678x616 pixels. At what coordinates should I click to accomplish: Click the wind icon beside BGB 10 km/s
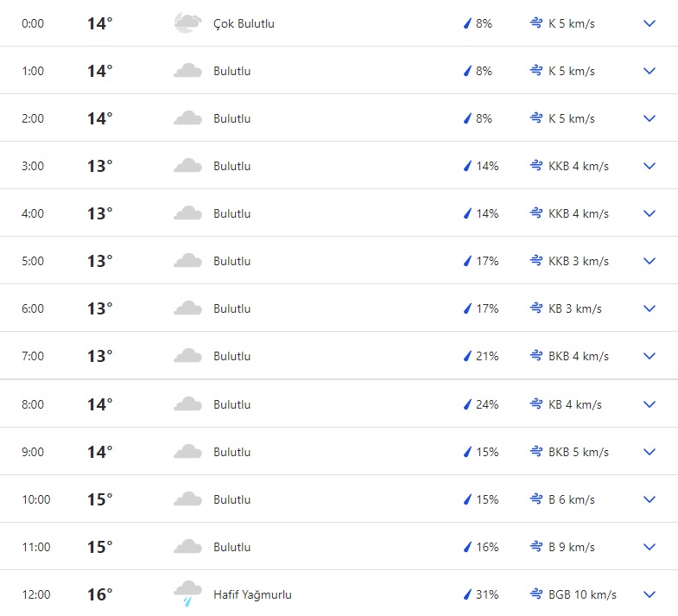coord(535,594)
